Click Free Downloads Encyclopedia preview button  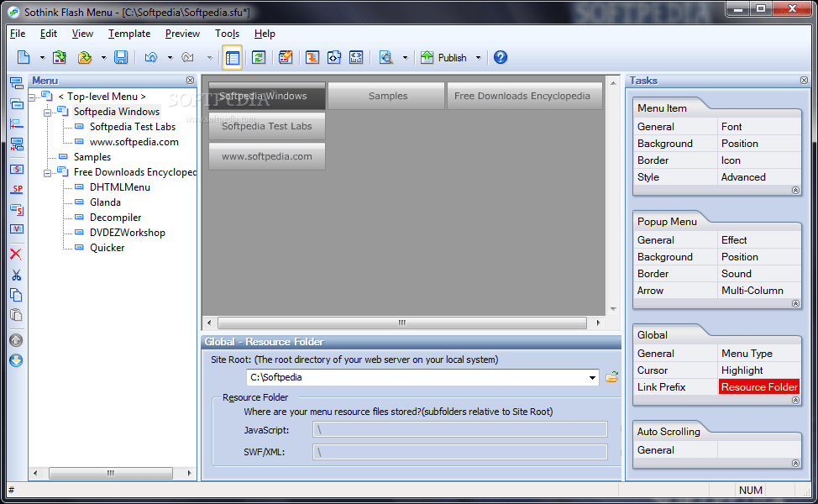point(525,96)
